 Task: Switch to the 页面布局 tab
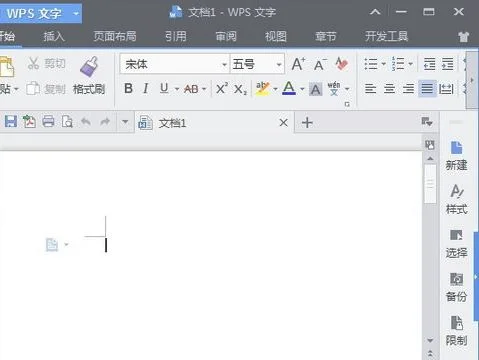point(115,36)
